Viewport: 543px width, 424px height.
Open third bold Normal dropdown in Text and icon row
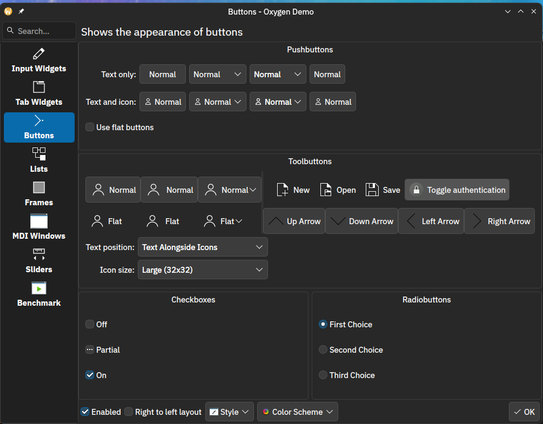[x=278, y=102]
